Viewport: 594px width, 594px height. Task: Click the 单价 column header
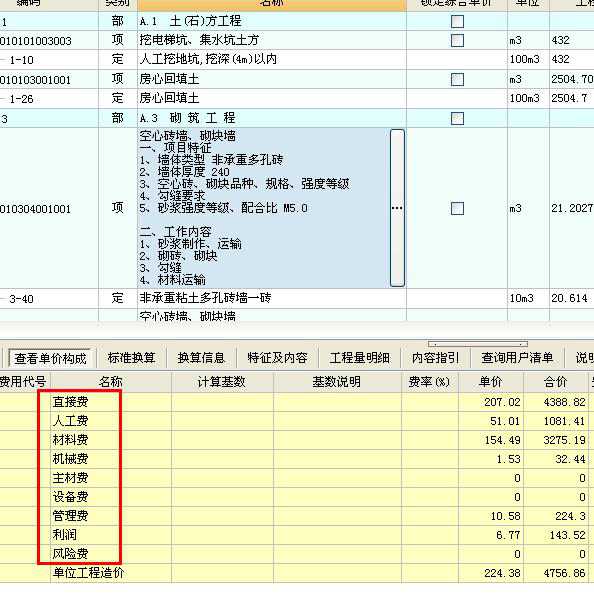pyautogui.click(x=491, y=382)
